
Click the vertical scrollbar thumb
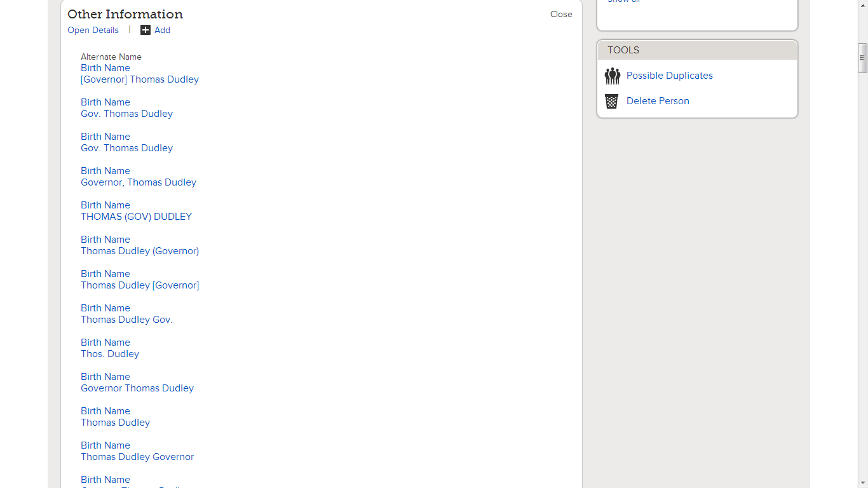pos(862,58)
